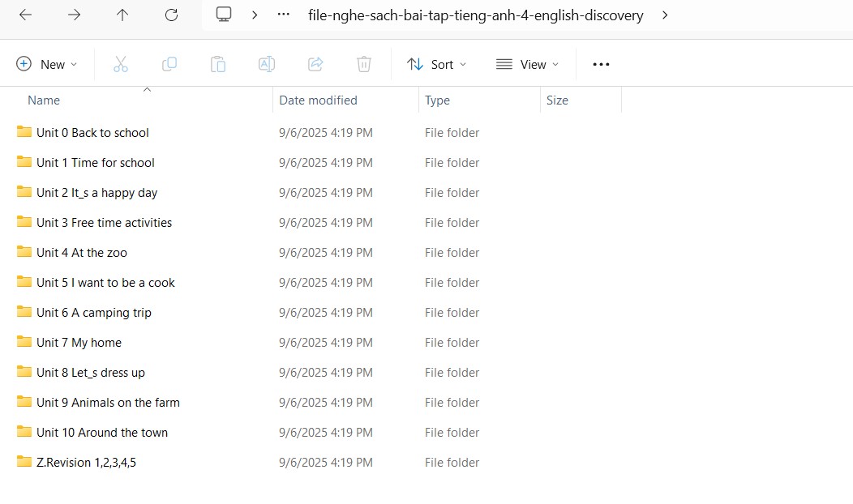Viewport: 853px width, 504px height.
Task: Copy files with the Copy icon
Action: 169,64
